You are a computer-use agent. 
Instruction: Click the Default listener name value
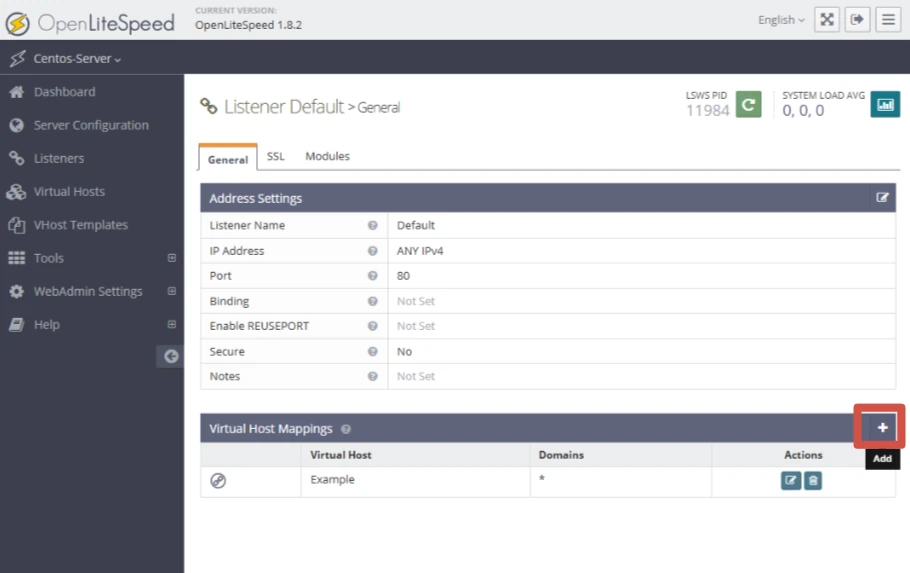[416, 225]
